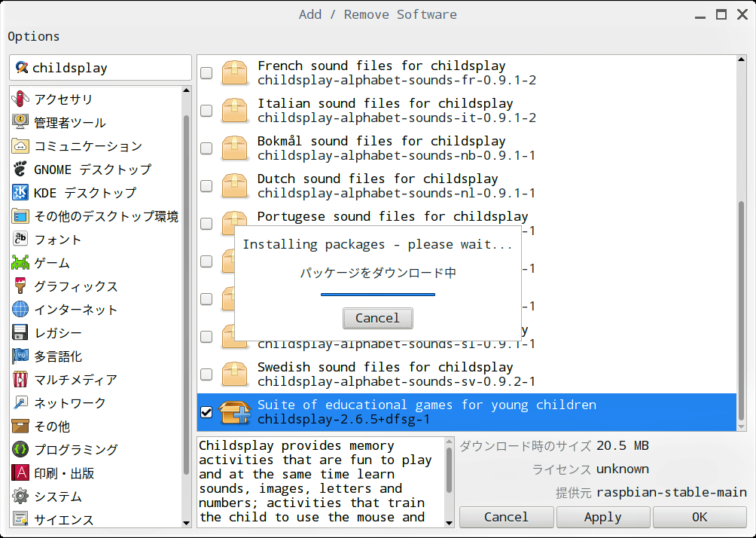Click the Suite of educational games package icon

point(235,412)
